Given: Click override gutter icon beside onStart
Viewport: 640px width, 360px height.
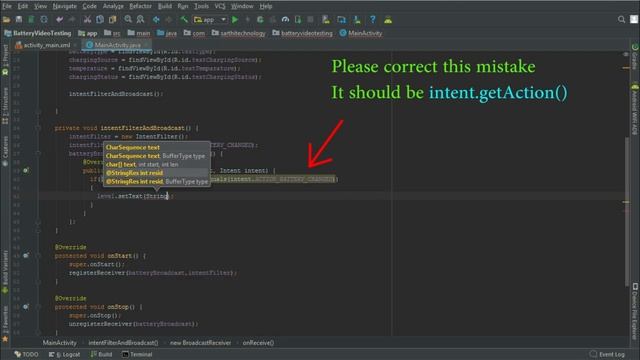Looking at the screenshot, I should [x=26, y=256].
